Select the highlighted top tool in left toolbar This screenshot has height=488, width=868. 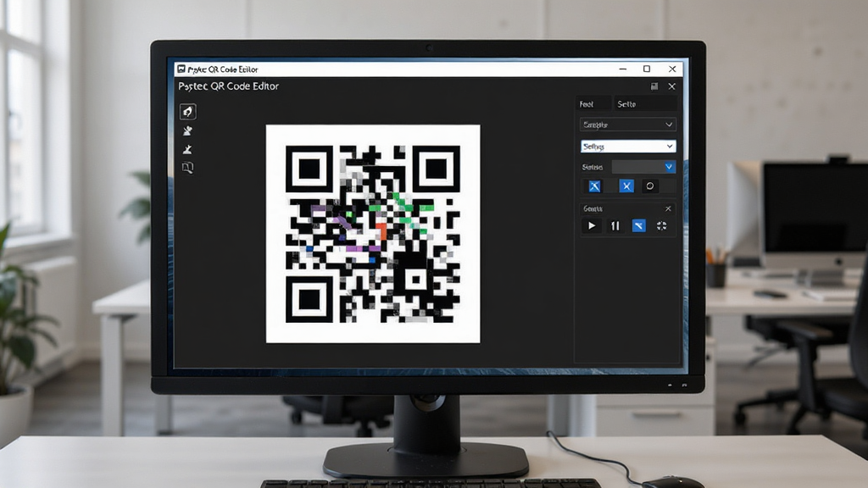187,112
